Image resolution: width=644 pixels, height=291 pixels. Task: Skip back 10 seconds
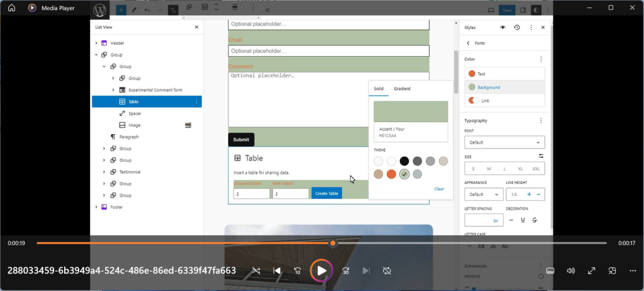pyautogui.click(x=298, y=271)
